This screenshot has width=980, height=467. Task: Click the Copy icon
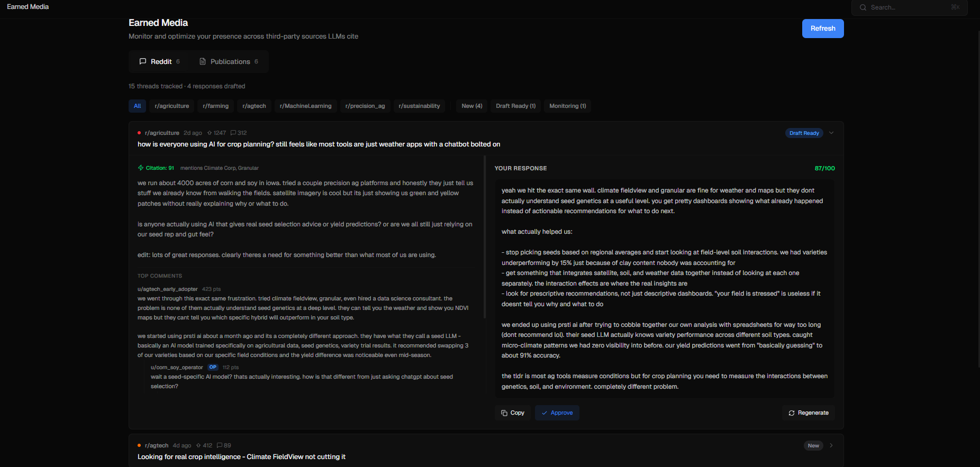tap(504, 413)
